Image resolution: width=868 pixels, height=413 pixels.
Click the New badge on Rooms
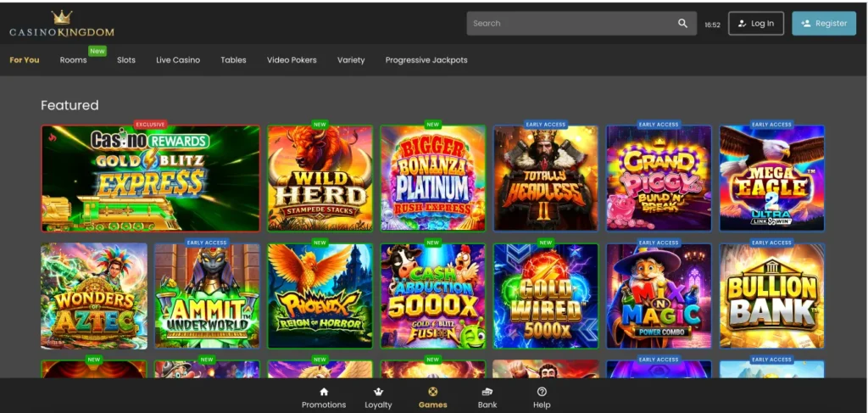pyautogui.click(x=97, y=51)
